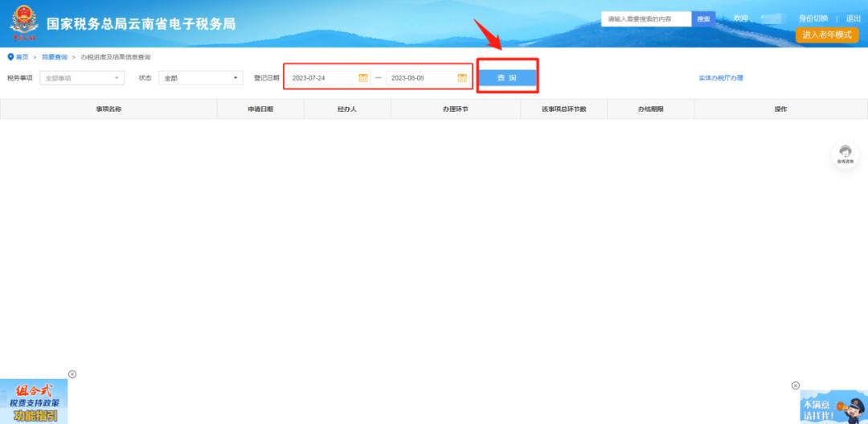Click the 操作 column header

[x=780, y=109]
